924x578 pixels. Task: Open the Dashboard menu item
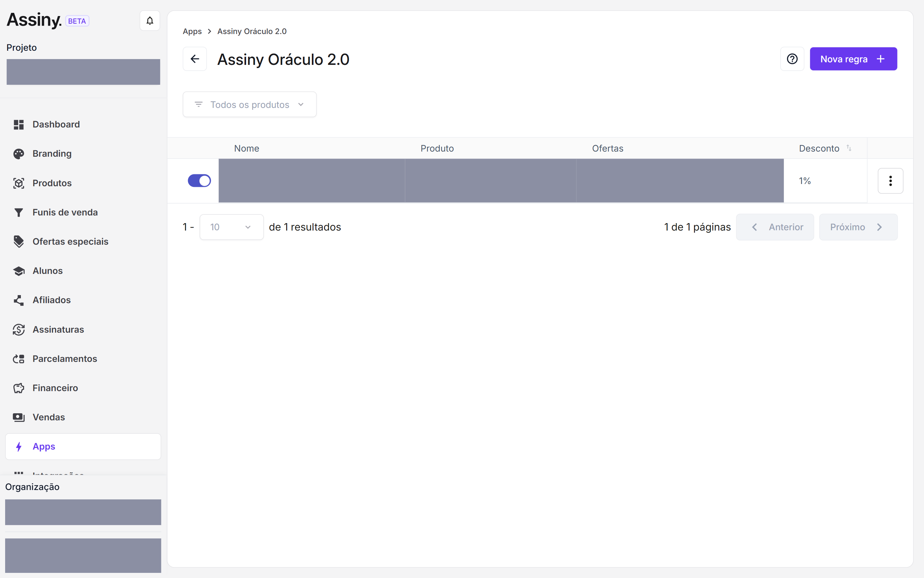coord(83,125)
